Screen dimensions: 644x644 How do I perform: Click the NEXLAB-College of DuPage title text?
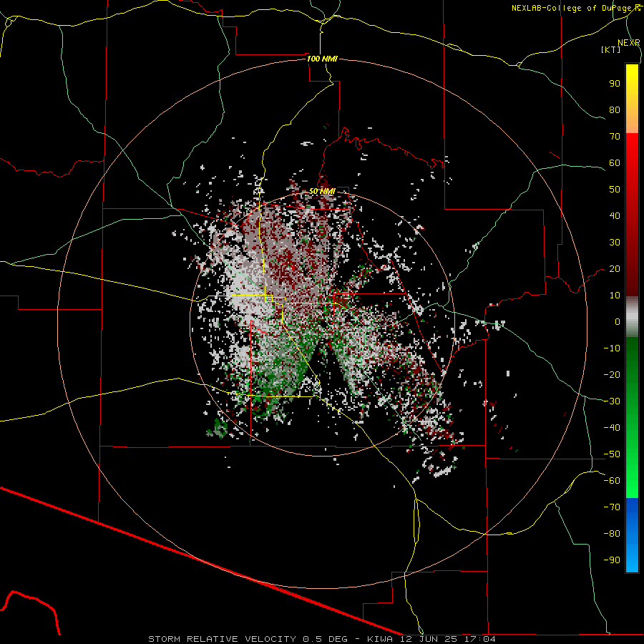click(x=576, y=8)
